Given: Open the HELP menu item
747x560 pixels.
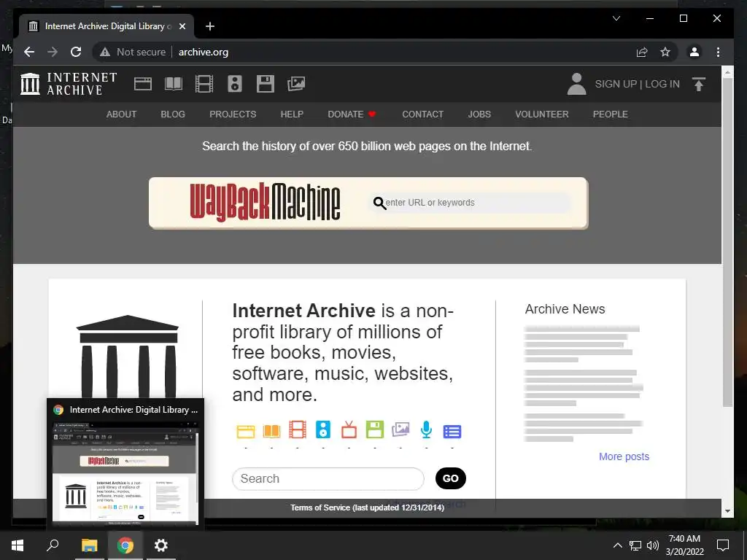Looking at the screenshot, I should tap(292, 114).
